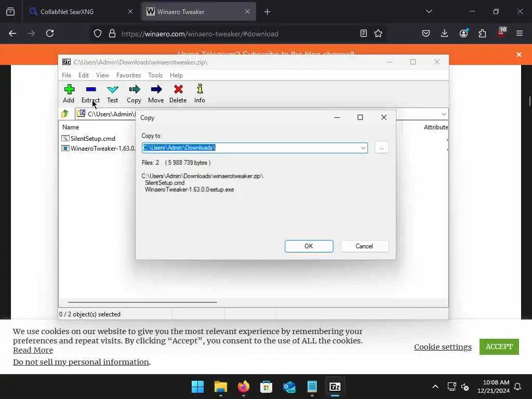Image resolution: width=532 pixels, height=399 pixels.
Task: Open a new browser tab
Action: pyautogui.click(x=268, y=12)
